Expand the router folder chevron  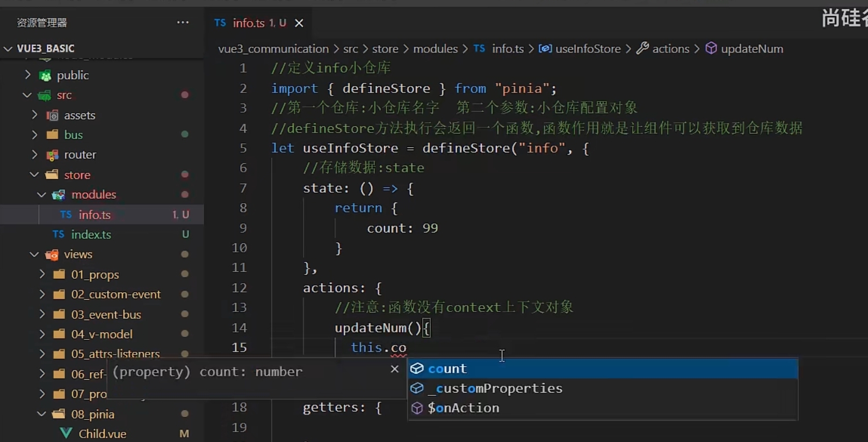point(35,155)
